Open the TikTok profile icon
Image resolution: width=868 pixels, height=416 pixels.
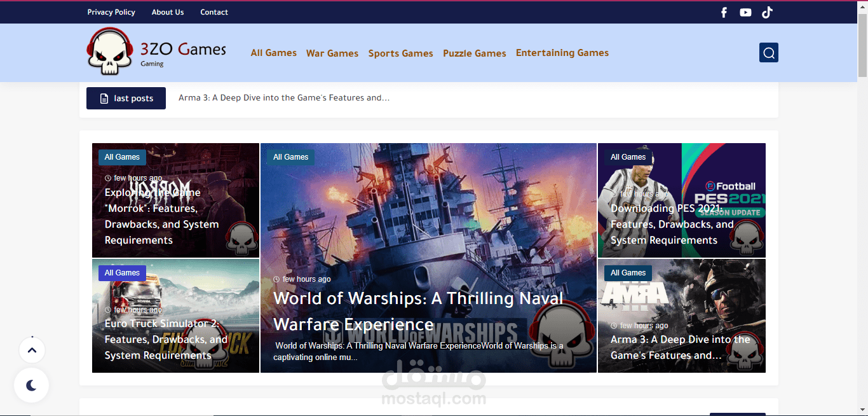(x=767, y=12)
